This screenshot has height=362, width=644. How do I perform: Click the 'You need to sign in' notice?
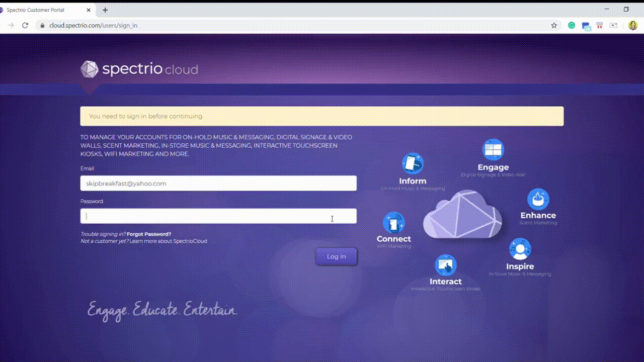point(322,116)
